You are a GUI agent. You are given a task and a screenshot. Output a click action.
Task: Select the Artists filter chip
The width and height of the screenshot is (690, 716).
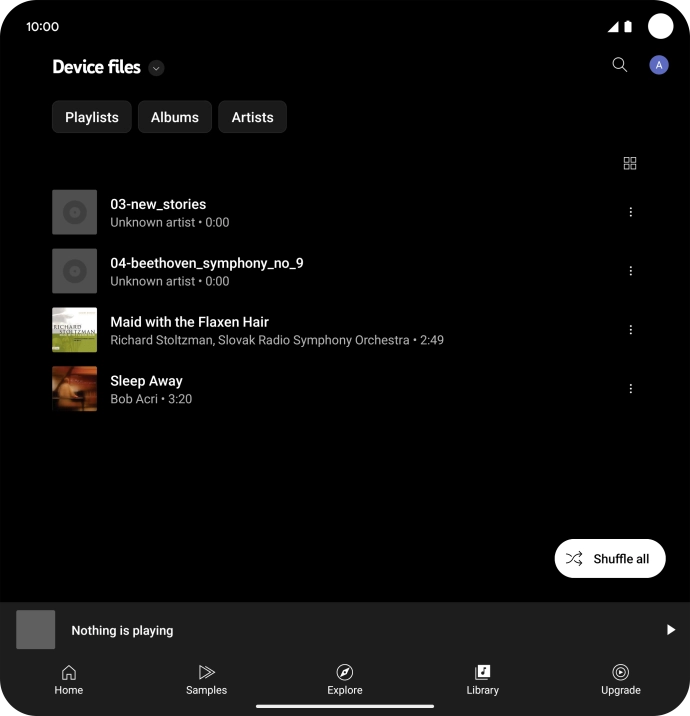click(252, 117)
